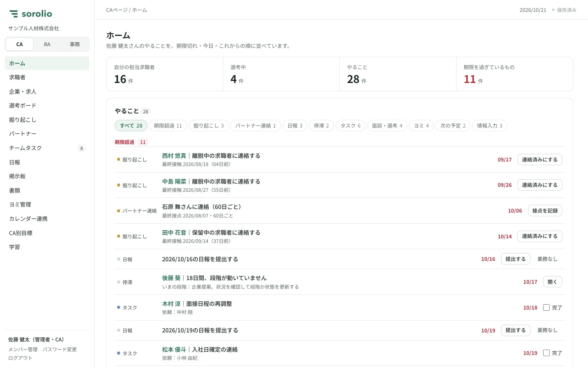Screen dimensions: 588x368
Task: Open the 日報 sidebar item
Action: tap(47, 162)
